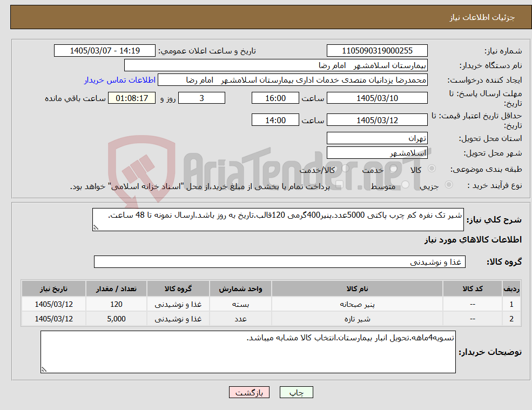Click the description textarea resize handle
Screen dimensions: 532x410
96,227
